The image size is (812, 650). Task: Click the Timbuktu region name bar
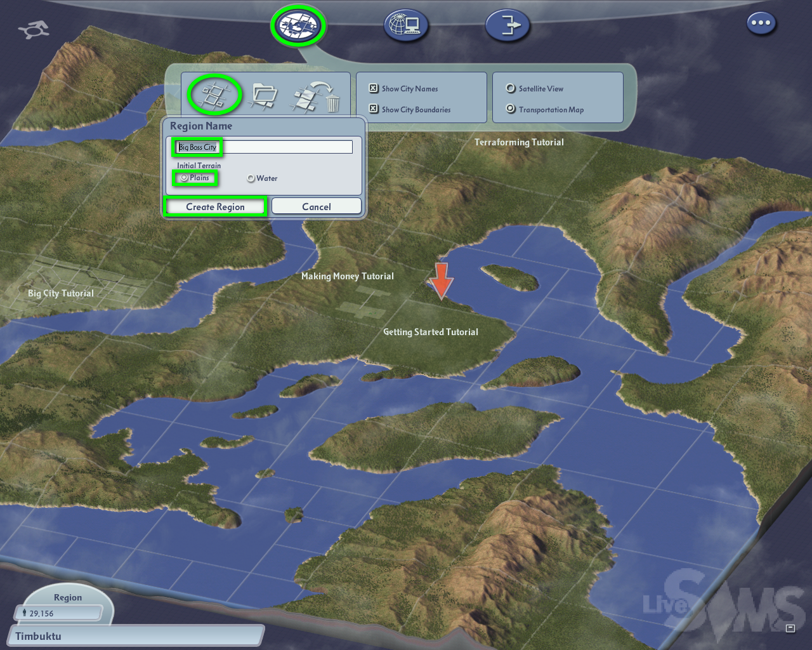tap(136, 636)
